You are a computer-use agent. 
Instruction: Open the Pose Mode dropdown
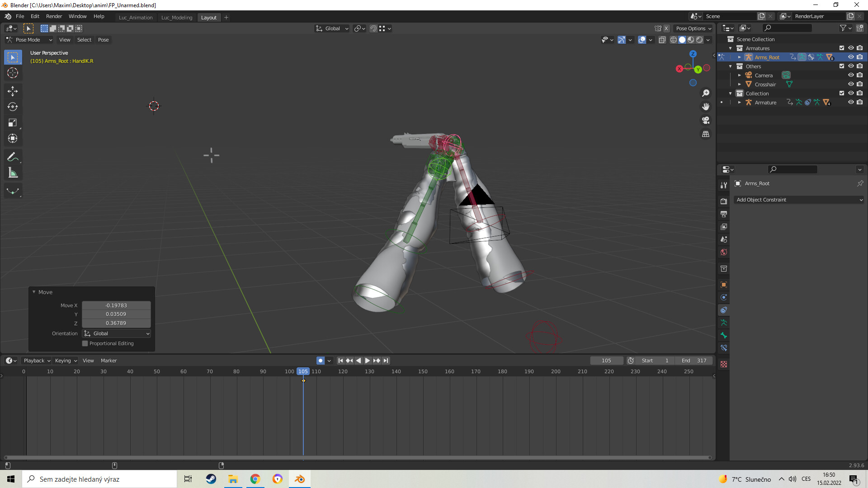pyautogui.click(x=29, y=40)
